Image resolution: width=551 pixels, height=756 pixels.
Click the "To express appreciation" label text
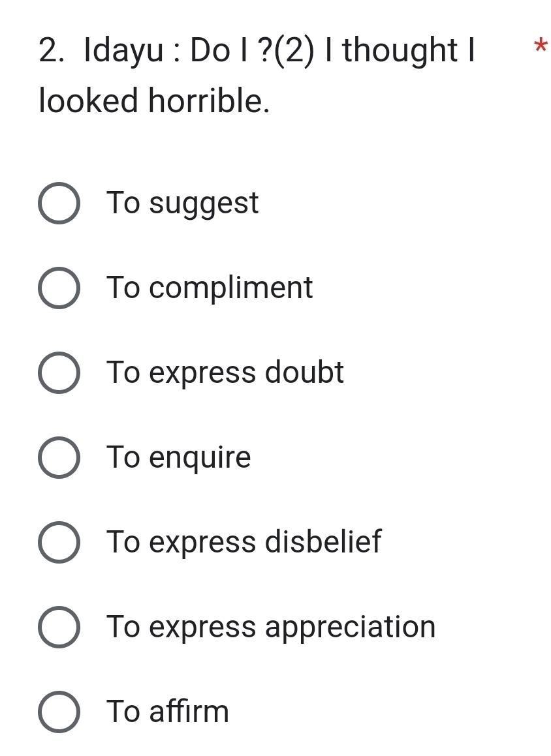pyautogui.click(x=271, y=627)
